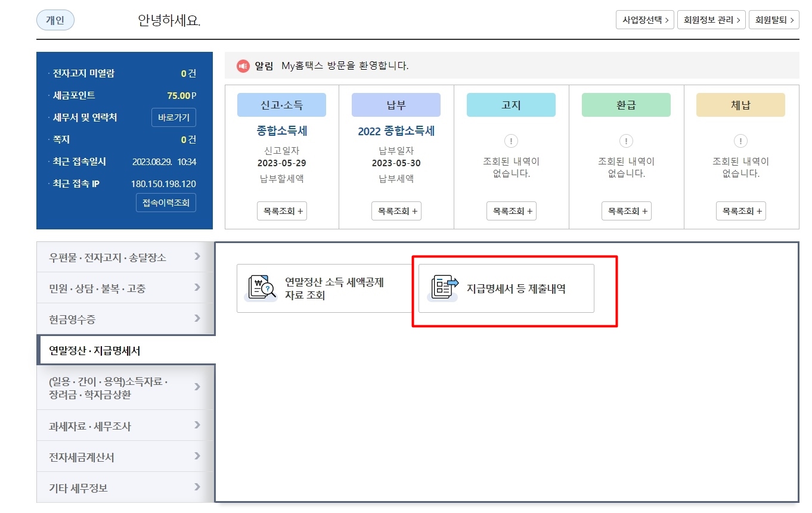Image resolution: width=812 pixels, height=513 pixels.
Task: Expand 우편물·전자고지·송달장소 chevron
Action: click(x=197, y=257)
